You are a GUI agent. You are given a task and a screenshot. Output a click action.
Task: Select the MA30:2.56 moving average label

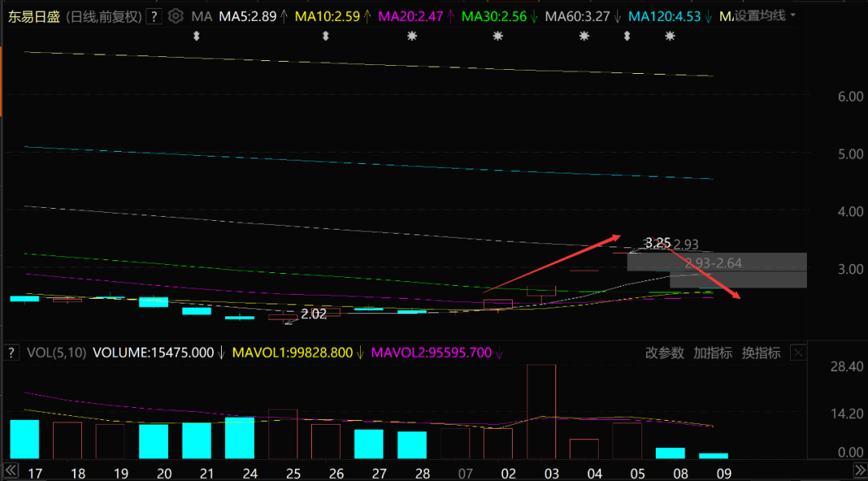click(x=493, y=17)
